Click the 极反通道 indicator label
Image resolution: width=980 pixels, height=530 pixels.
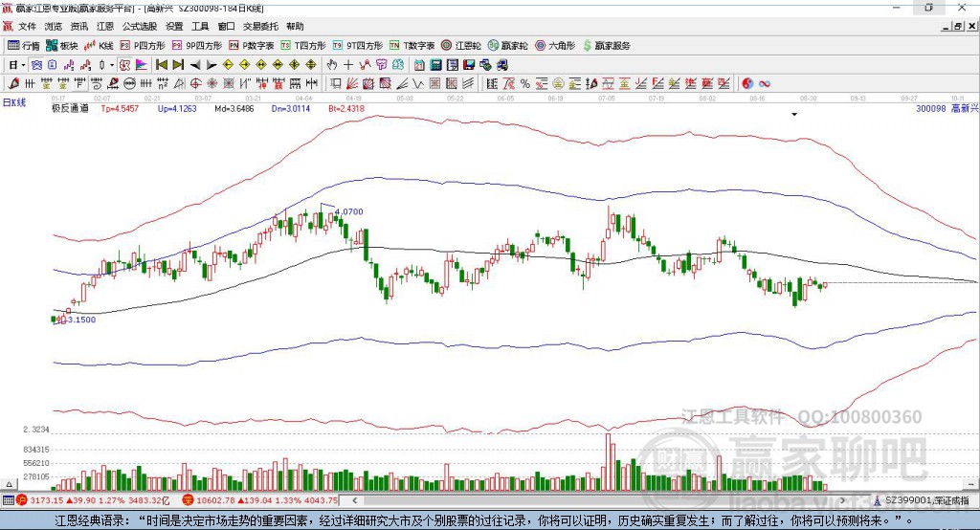click(70, 108)
